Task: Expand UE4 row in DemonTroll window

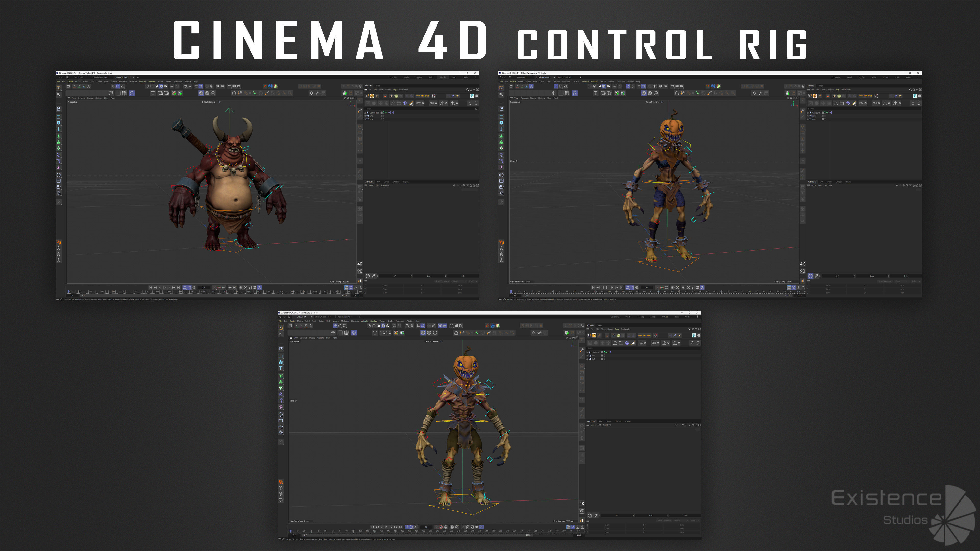Action: [365, 119]
